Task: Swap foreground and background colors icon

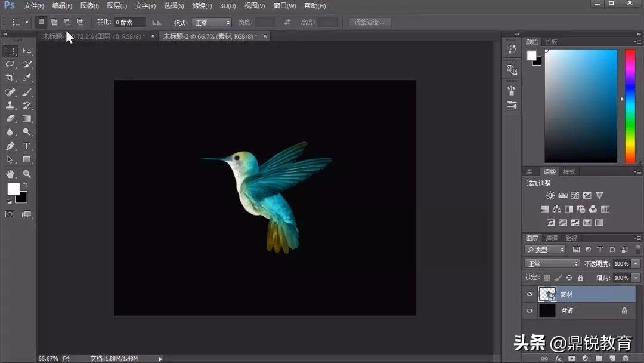Action: (x=26, y=185)
